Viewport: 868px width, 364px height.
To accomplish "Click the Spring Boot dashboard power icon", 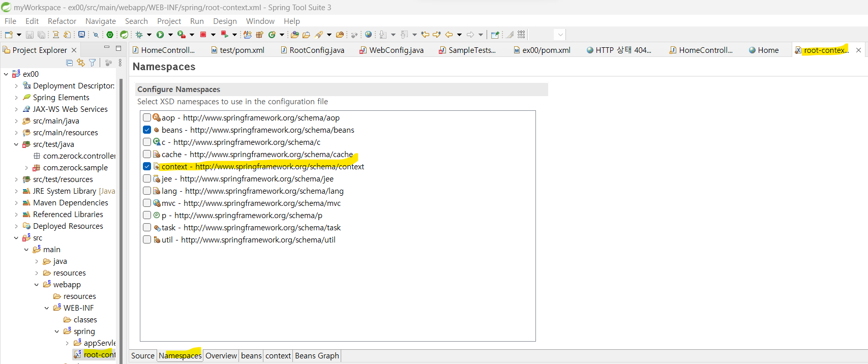I will [110, 35].
